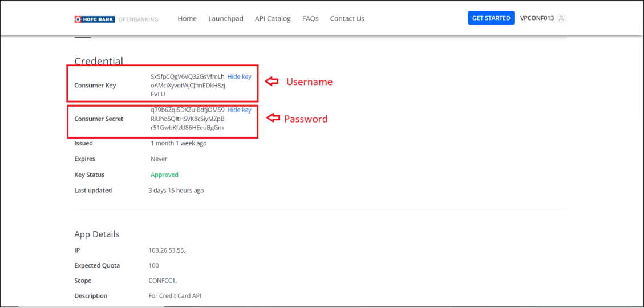Click the IP address 103.26.53.55
This screenshot has width=644, height=308.
167,250
